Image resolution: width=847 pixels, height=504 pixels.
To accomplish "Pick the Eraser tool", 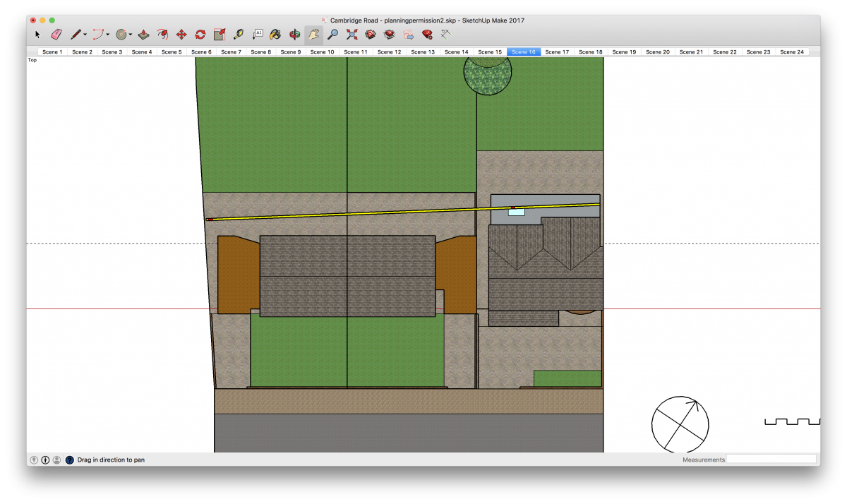I will [x=56, y=34].
